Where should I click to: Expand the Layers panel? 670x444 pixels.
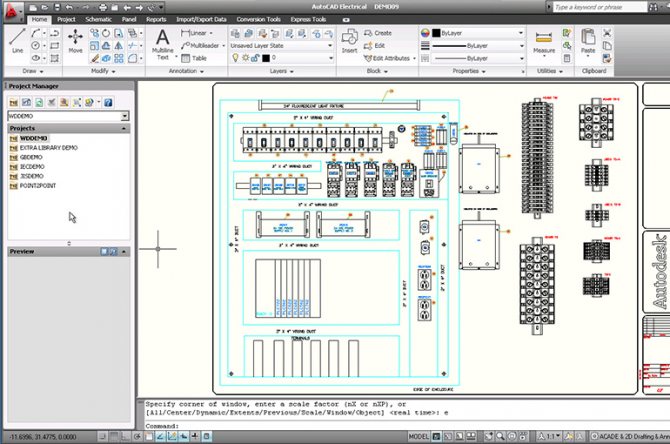282,71
